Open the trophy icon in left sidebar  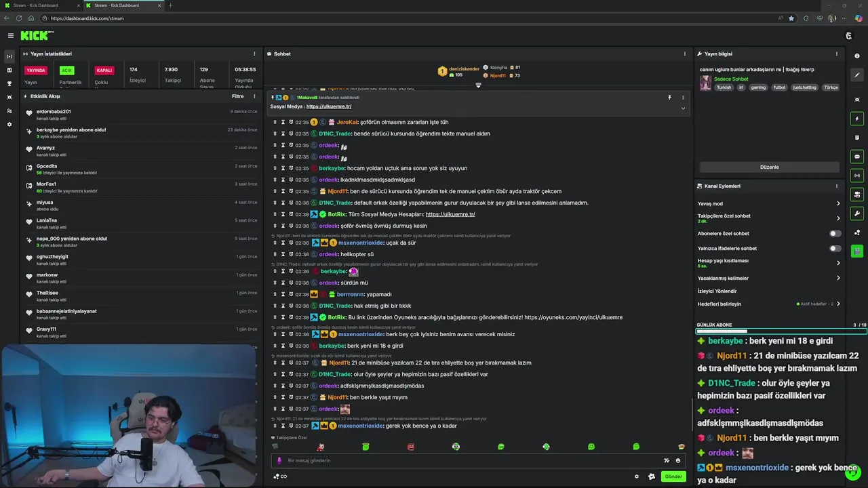(x=9, y=83)
